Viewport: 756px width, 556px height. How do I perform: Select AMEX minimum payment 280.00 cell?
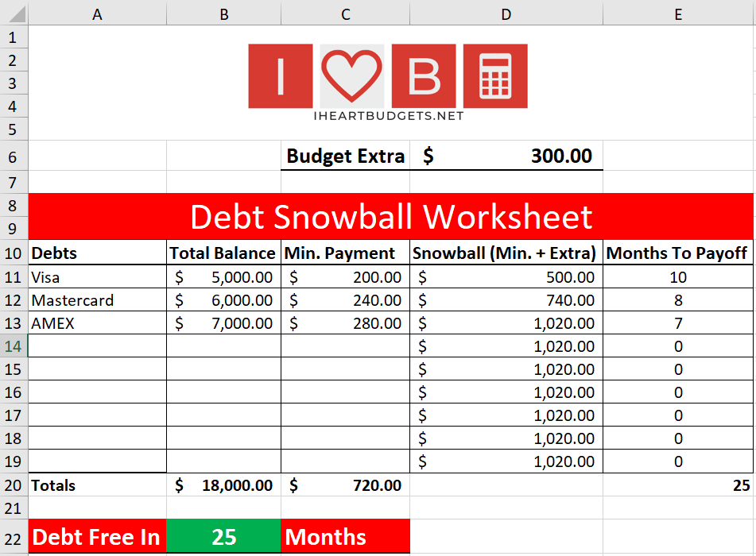pos(345,323)
